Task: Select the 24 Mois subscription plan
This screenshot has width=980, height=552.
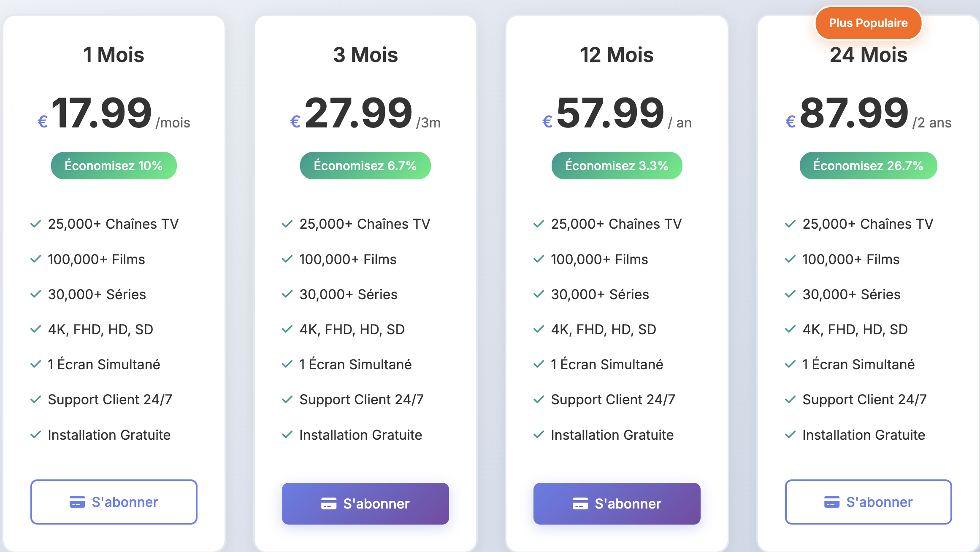Action: tap(868, 502)
